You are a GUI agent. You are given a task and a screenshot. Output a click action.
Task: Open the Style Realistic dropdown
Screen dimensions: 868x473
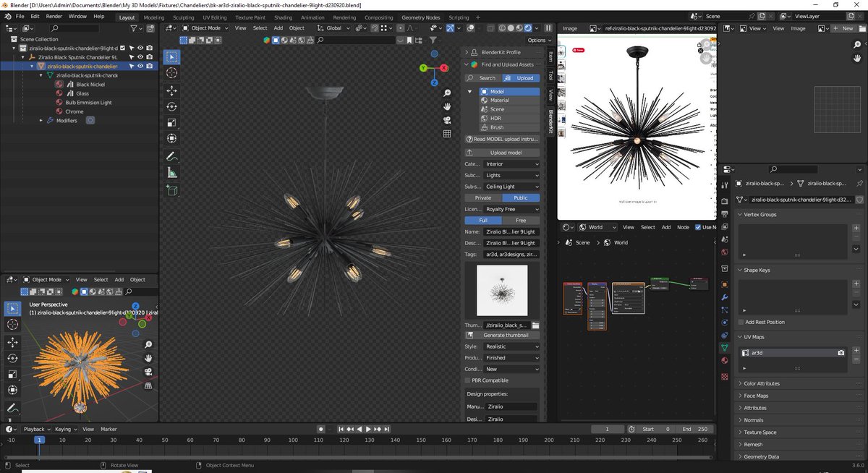[511, 346]
